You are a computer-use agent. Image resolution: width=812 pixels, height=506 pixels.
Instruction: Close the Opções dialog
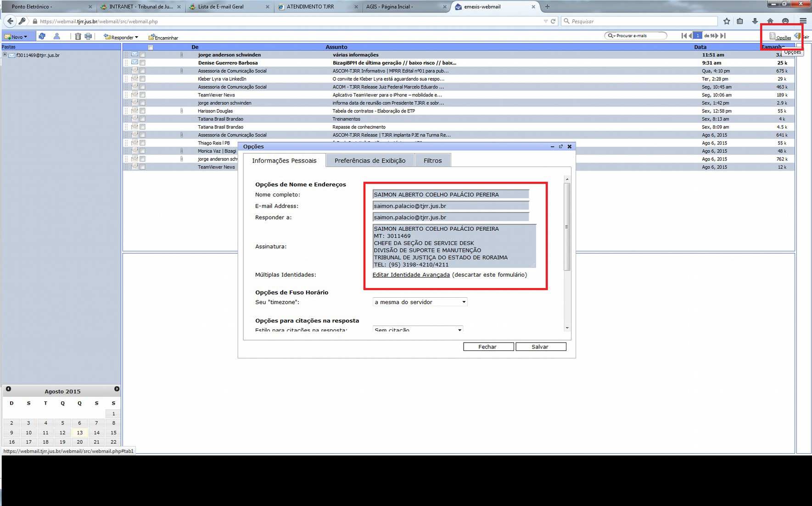[570, 147]
